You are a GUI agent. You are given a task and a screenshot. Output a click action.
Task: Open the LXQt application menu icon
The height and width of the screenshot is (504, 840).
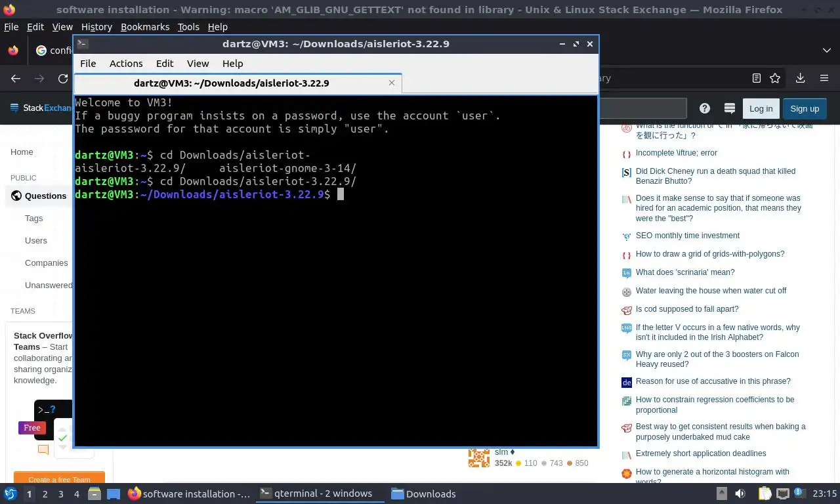coord(10,493)
